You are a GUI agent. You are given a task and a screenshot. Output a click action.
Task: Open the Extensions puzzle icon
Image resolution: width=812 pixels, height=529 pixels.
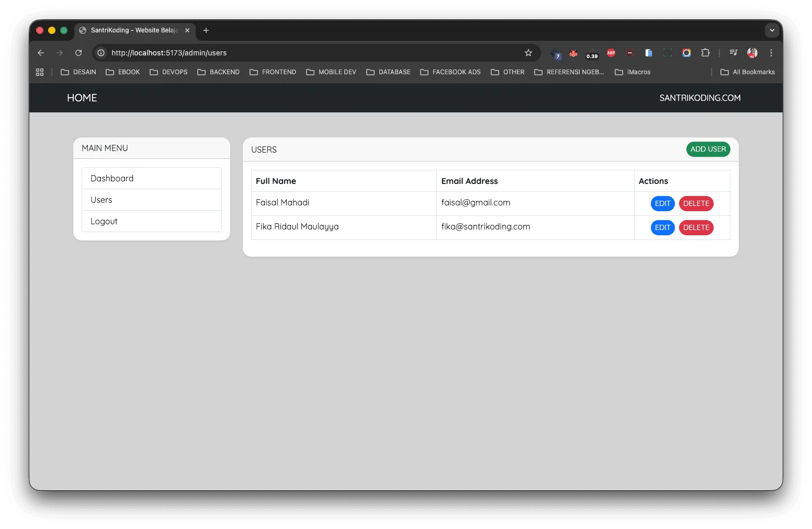tap(705, 53)
